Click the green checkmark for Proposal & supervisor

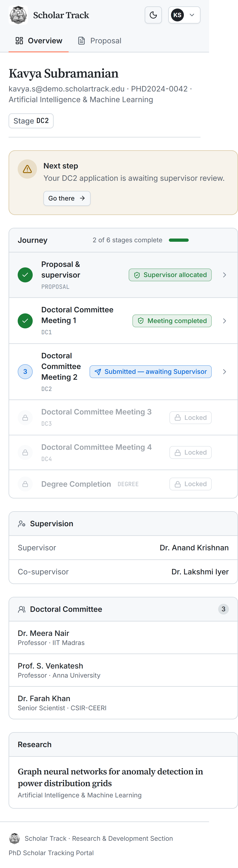click(25, 275)
